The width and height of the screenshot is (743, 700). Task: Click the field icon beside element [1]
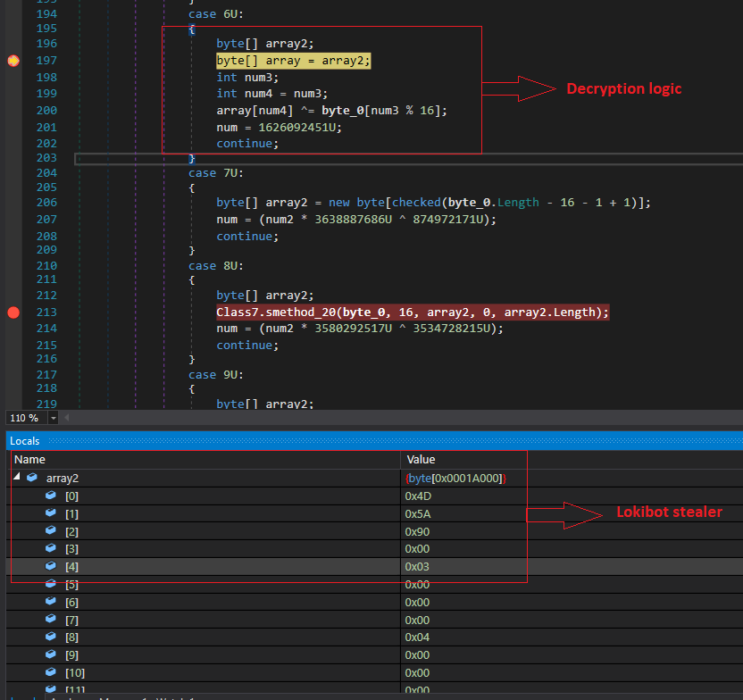click(x=51, y=512)
